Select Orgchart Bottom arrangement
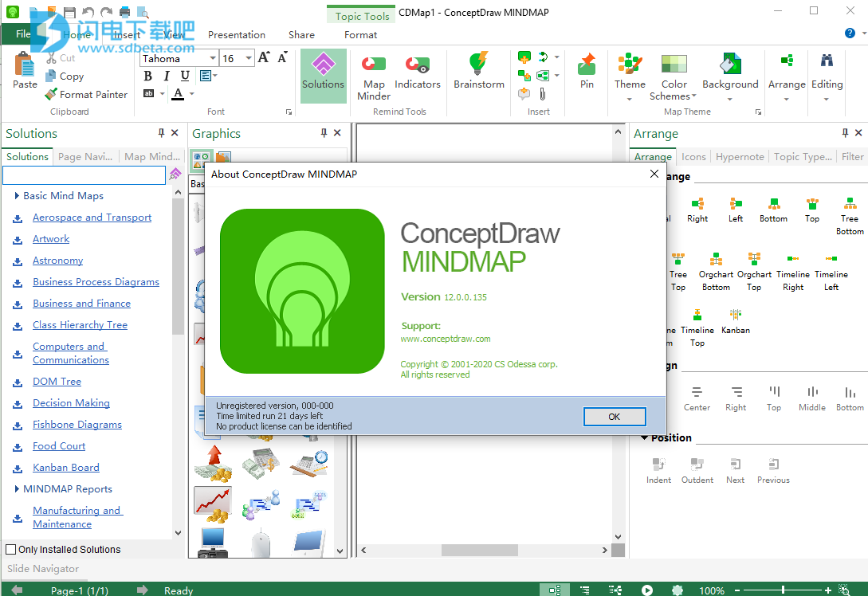 click(x=716, y=273)
